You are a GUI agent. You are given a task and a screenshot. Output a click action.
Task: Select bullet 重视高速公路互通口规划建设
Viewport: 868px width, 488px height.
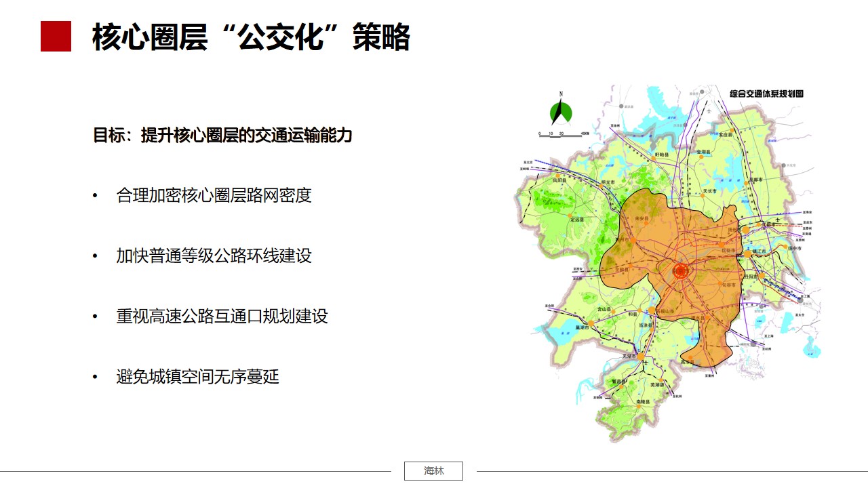coord(222,317)
